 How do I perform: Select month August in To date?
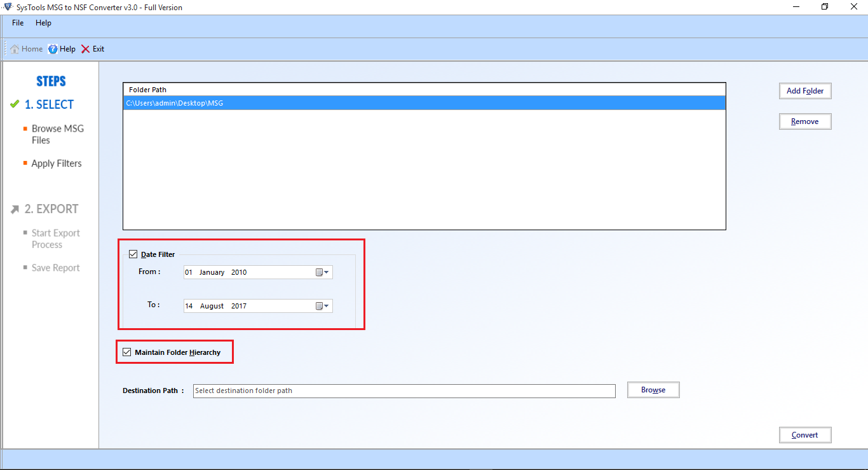tap(212, 306)
